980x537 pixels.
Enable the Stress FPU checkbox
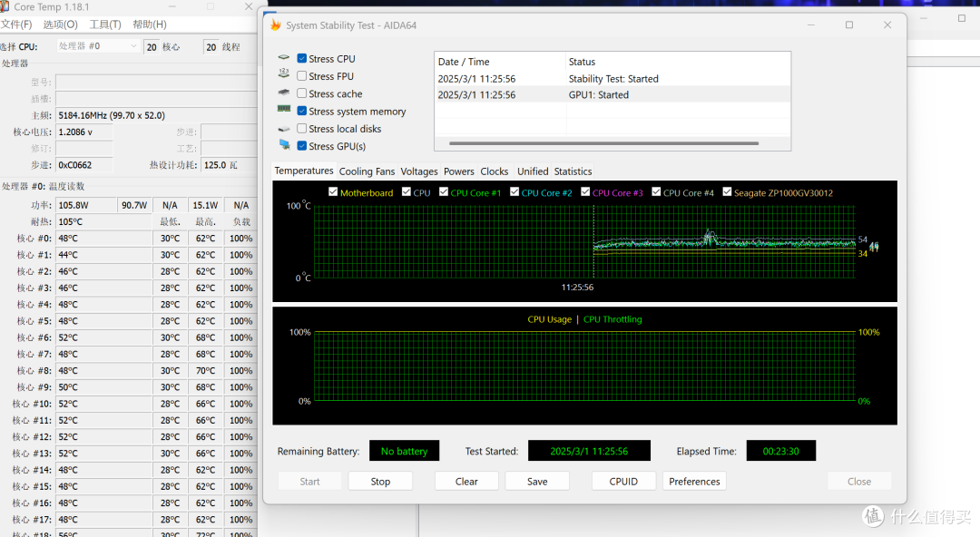[302, 75]
